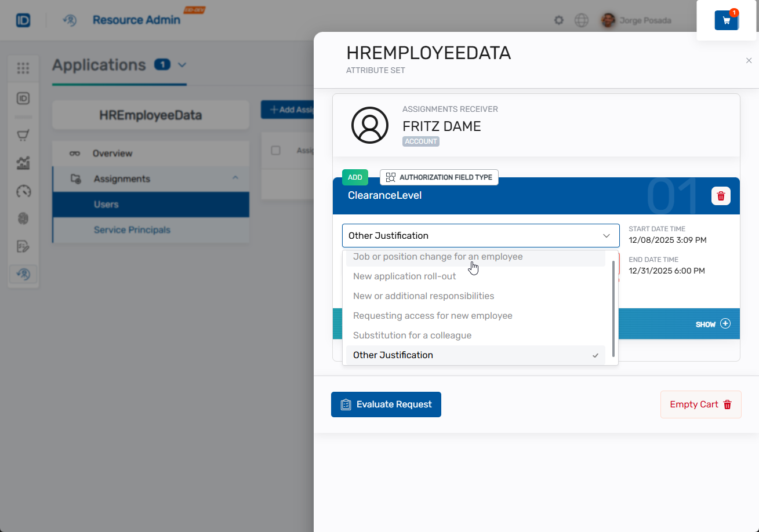Open the Other Justification dropdown box

click(x=480, y=236)
